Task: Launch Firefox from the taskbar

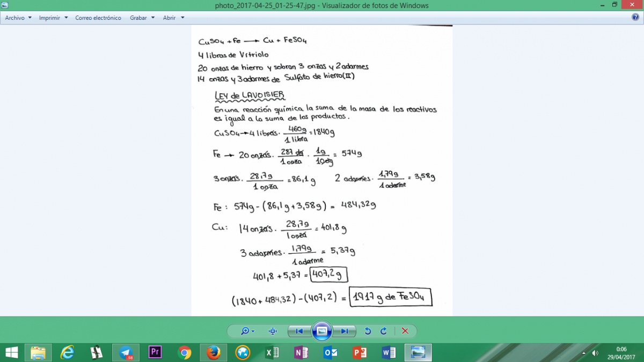Action: tap(214, 352)
